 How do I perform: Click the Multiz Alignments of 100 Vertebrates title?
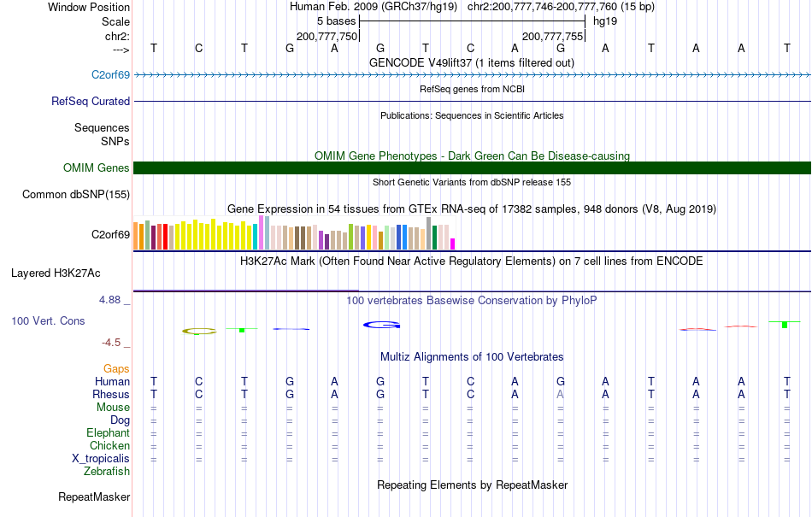pos(472,356)
